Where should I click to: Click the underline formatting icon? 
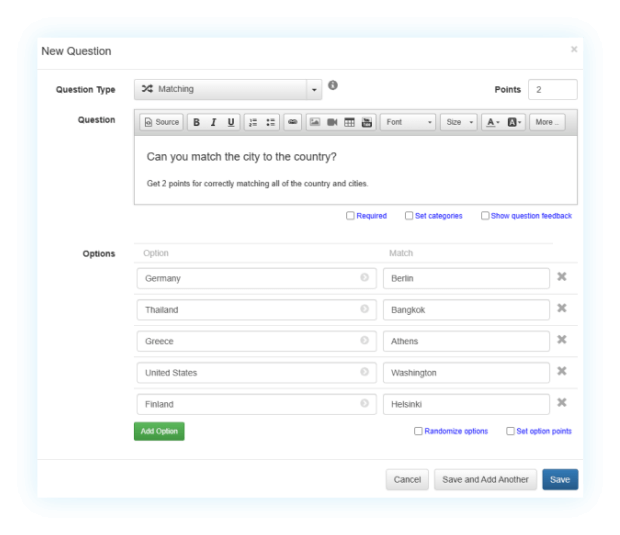click(x=231, y=122)
